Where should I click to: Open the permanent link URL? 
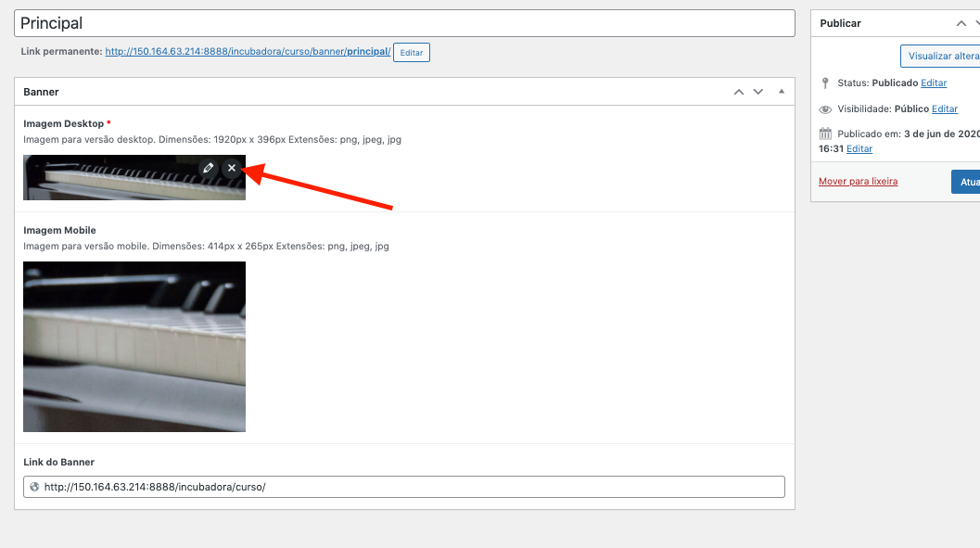click(x=248, y=52)
